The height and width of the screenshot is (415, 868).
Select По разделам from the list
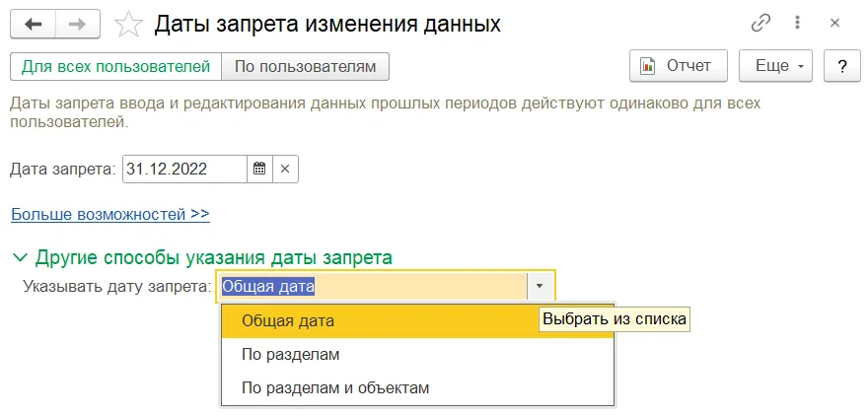point(417,355)
